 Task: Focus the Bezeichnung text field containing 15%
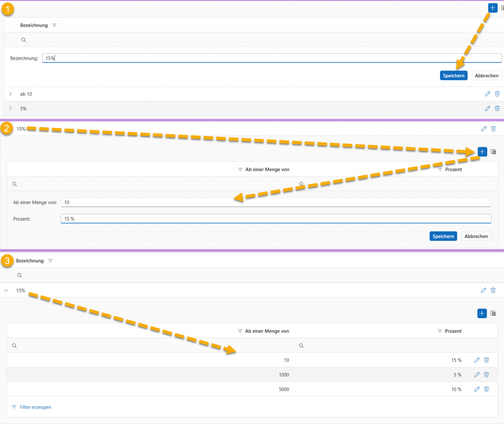272,58
